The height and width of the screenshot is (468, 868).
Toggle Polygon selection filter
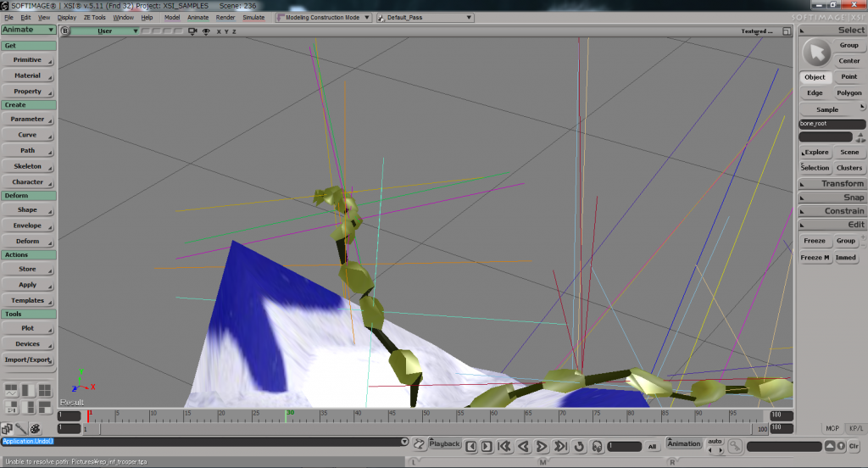pyautogui.click(x=849, y=93)
